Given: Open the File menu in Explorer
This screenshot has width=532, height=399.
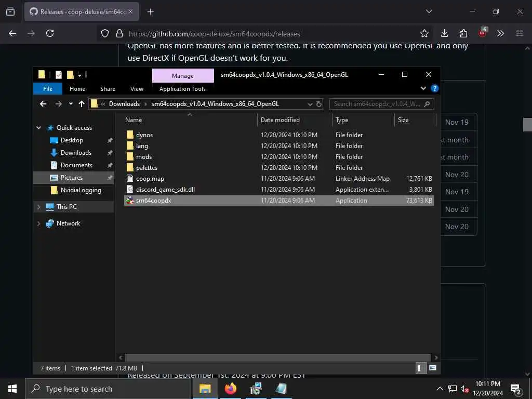Looking at the screenshot, I should [x=48, y=89].
